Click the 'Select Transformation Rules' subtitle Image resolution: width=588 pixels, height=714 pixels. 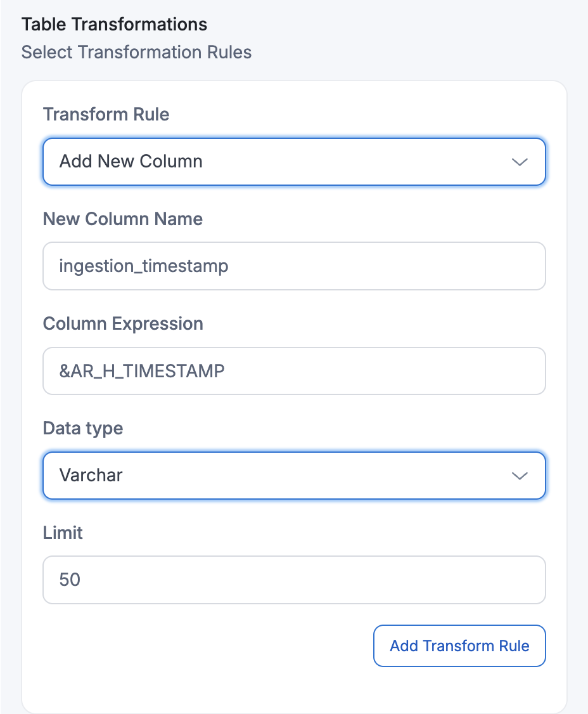pyautogui.click(x=137, y=52)
